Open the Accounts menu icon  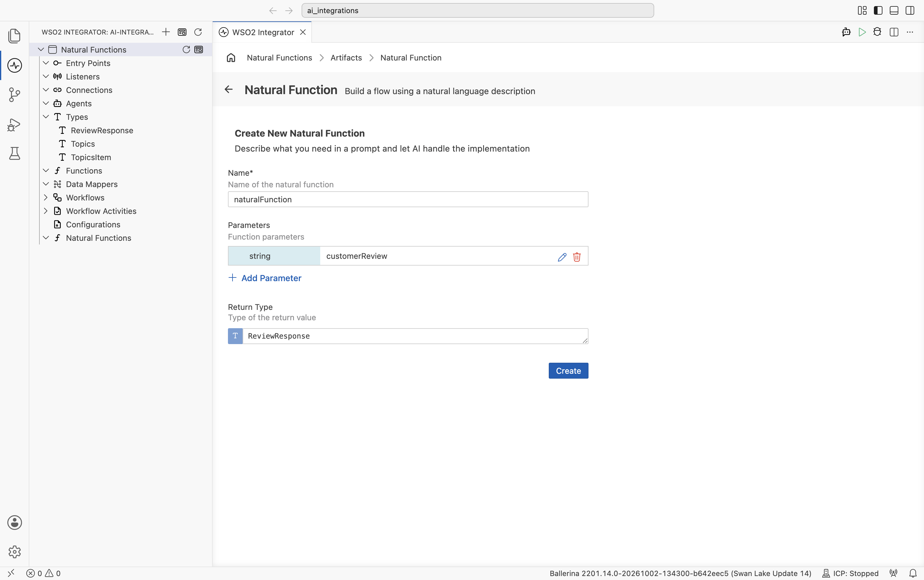15,523
